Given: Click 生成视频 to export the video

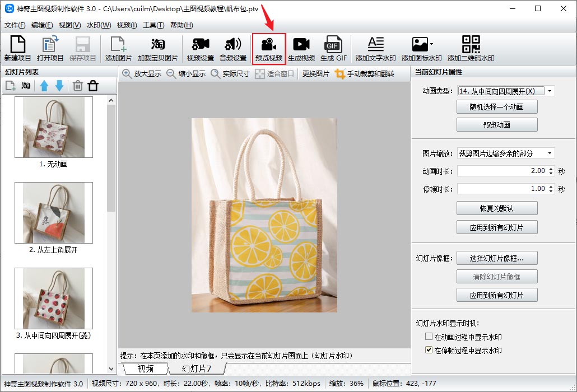Looking at the screenshot, I should [301, 48].
